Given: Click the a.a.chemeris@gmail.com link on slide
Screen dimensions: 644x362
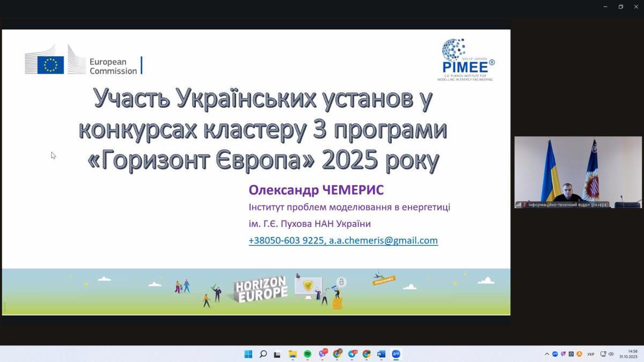Looking at the screenshot, I should (383, 241).
